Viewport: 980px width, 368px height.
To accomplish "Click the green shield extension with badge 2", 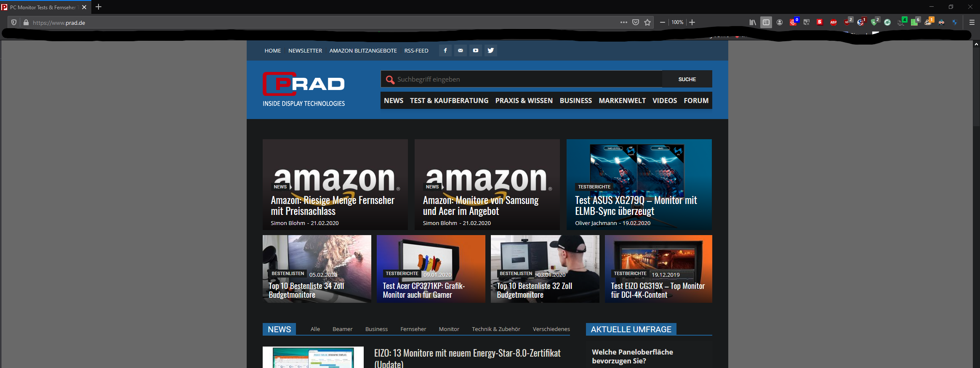I will (875, 21).
